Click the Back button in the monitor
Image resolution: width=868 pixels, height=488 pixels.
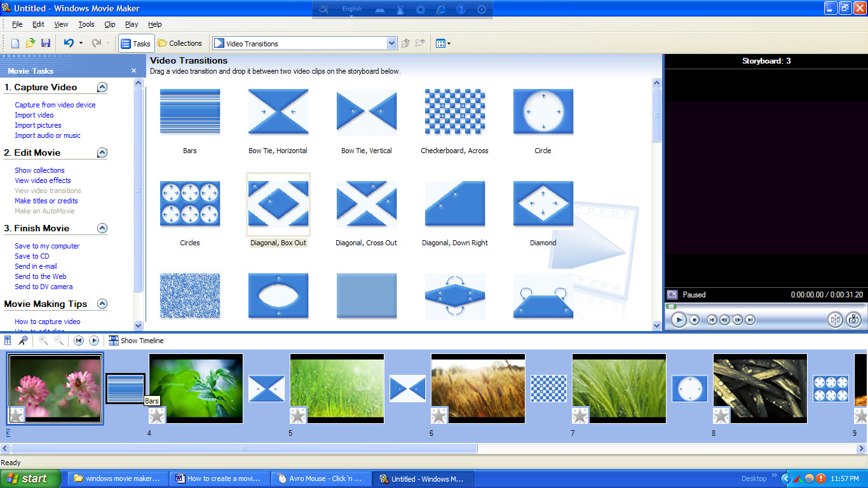712,320
